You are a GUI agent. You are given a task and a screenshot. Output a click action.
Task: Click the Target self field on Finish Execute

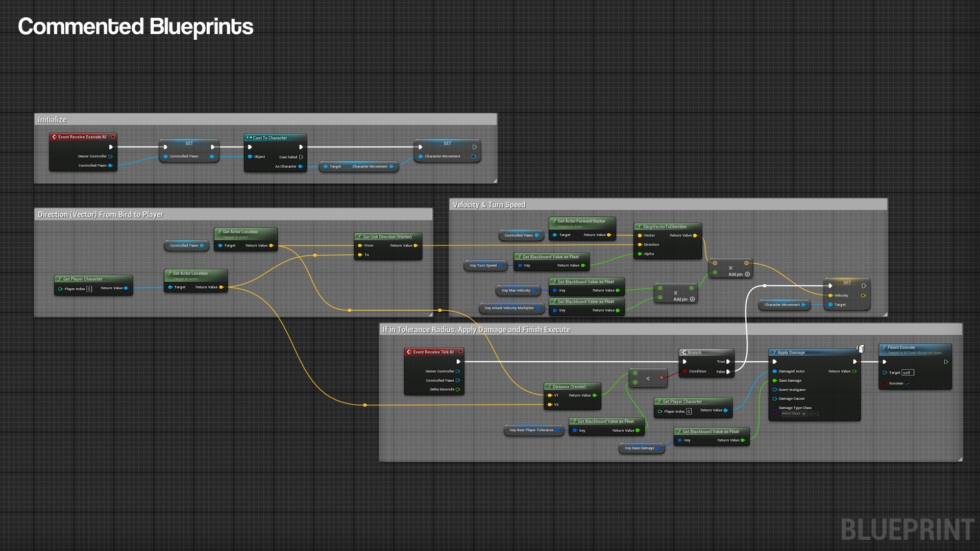908,373
